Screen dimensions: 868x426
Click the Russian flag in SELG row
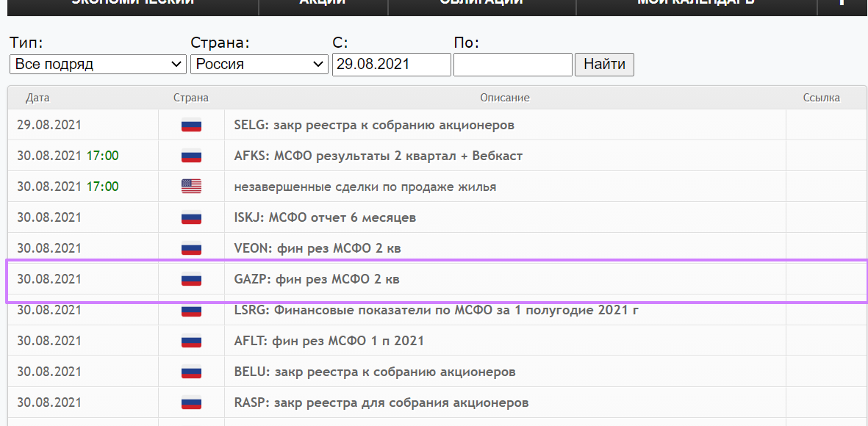(x=192, y=126)
